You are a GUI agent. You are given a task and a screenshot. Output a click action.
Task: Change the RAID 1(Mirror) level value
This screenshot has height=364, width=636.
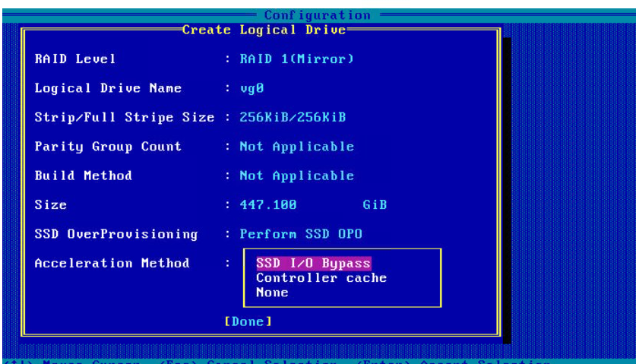click(x=296, y=59)
